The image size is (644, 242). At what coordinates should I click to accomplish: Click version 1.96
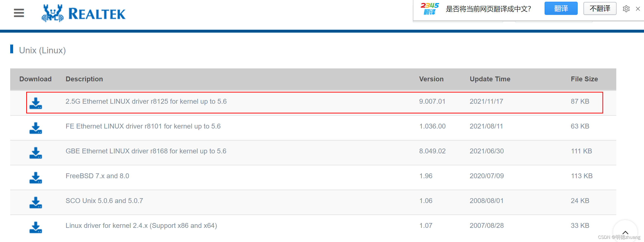[426, 176]
